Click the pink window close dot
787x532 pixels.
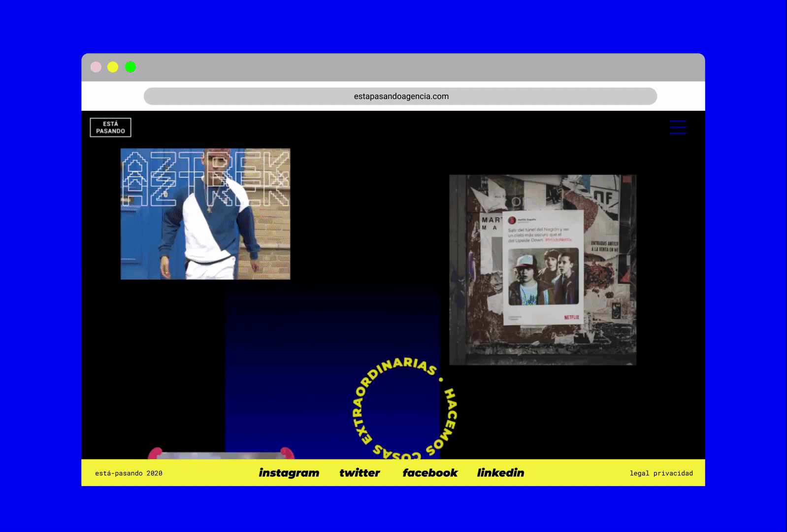click(x=96, y=67)
